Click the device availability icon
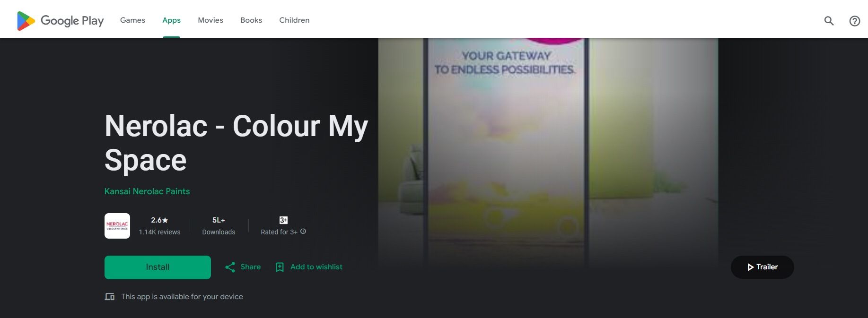The width and height of the screenshot is (868, 318). point(110,297)
